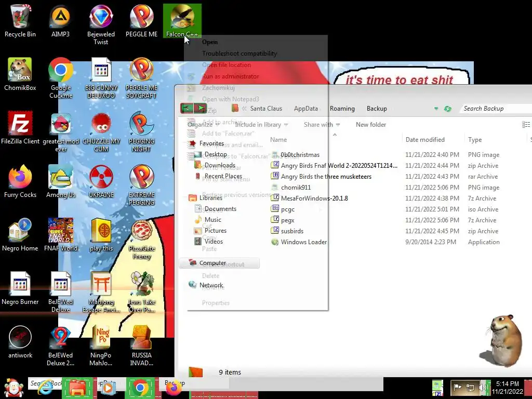Select the PEGGLE ME desktop shortcut
Screen dimensions: 532x399
pyautogui.click(x=141, y=21)
